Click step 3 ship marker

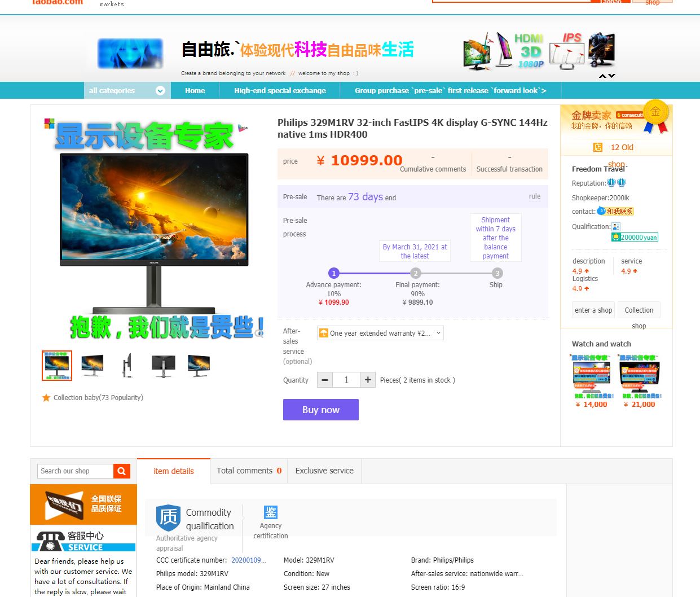tap(497, 273)
